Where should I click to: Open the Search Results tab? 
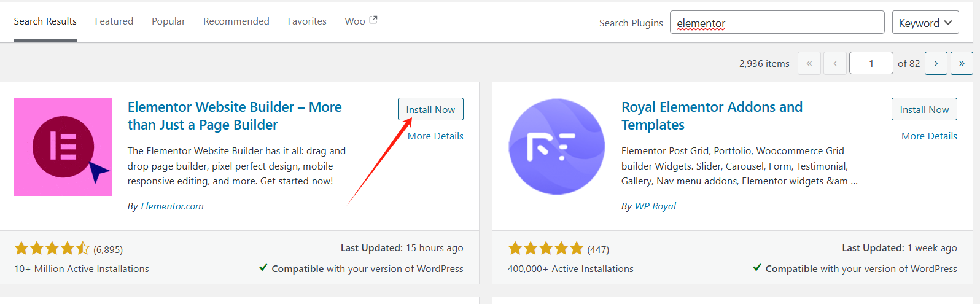click(45, 21)
